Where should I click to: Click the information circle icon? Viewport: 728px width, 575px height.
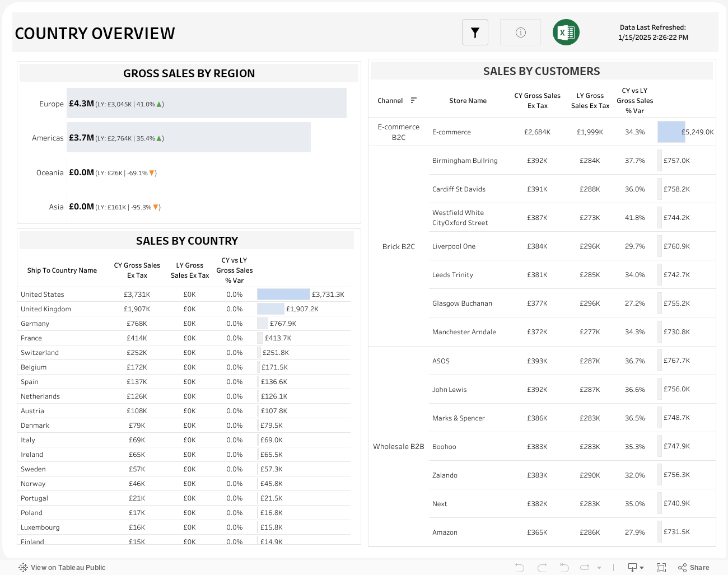pyautogui.click(x=520, y=32)
